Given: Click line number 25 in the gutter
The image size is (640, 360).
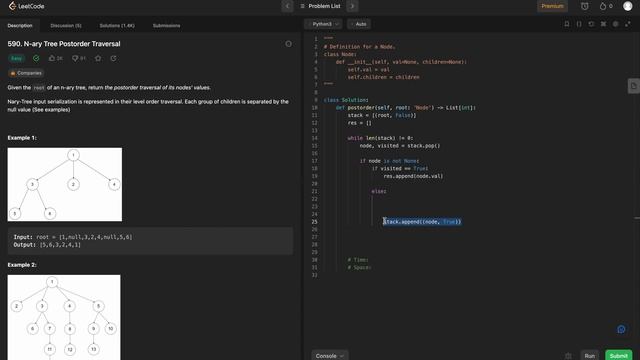Looking at the screenshot, I should [314, 222].
